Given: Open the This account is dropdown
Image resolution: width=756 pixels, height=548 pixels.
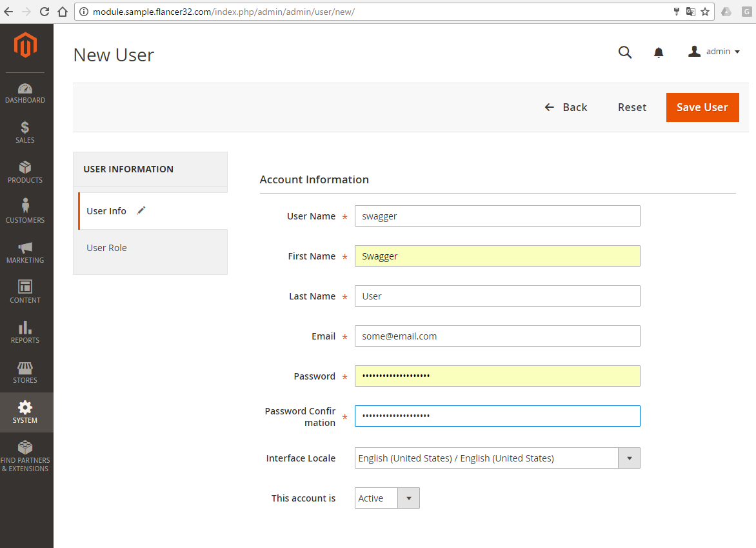Looking at the screenshot, I should click(387, 498).
